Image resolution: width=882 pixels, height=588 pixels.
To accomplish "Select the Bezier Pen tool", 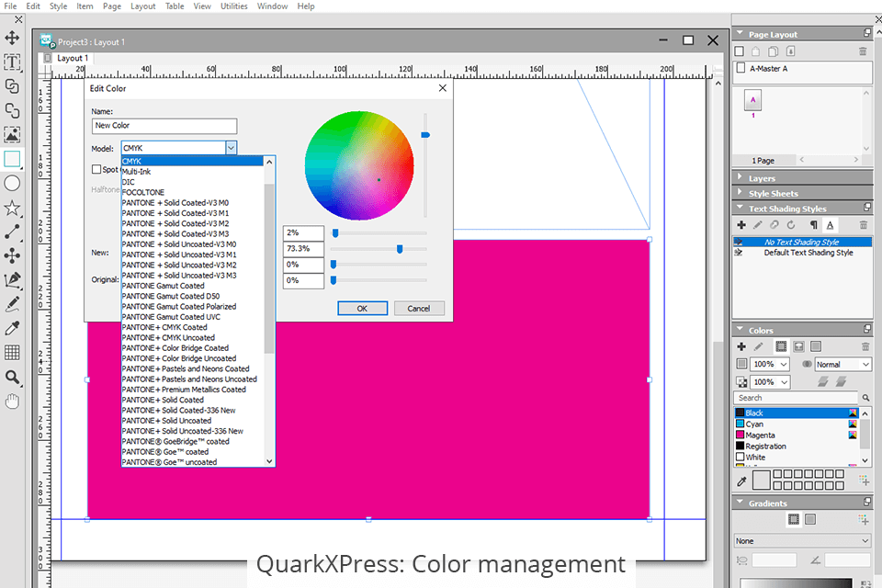I will click(12, 280).
